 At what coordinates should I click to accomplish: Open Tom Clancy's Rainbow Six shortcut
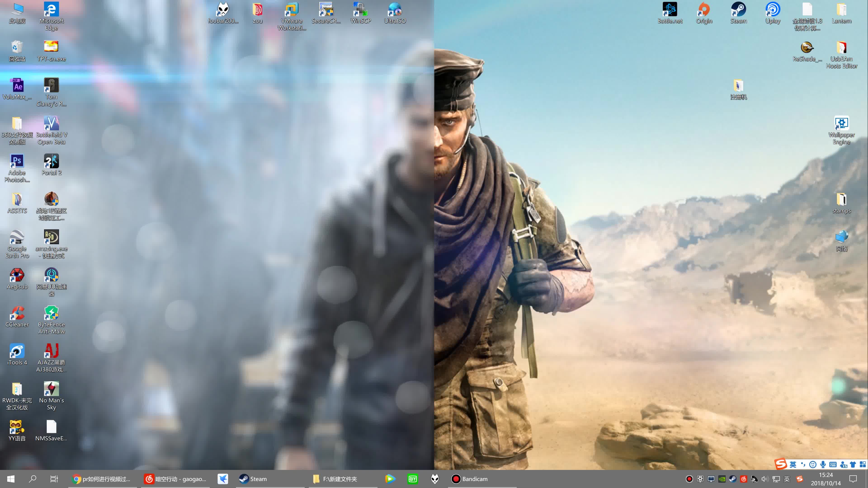pos(51,92)
